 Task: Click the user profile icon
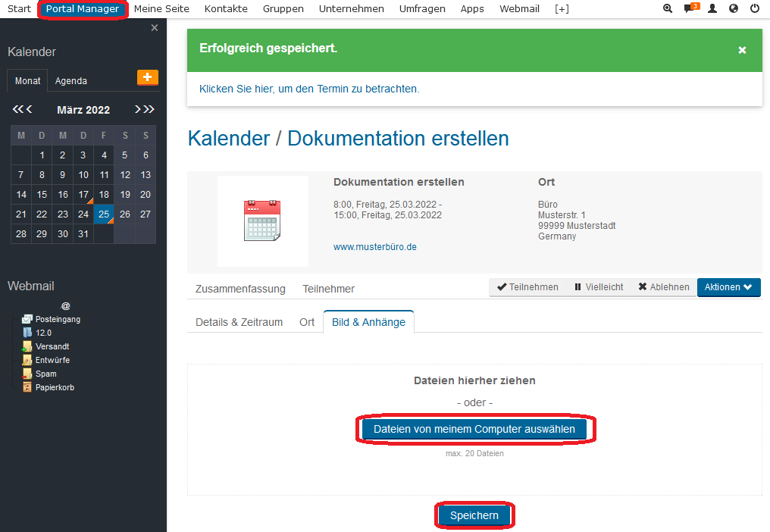point(712,9)
